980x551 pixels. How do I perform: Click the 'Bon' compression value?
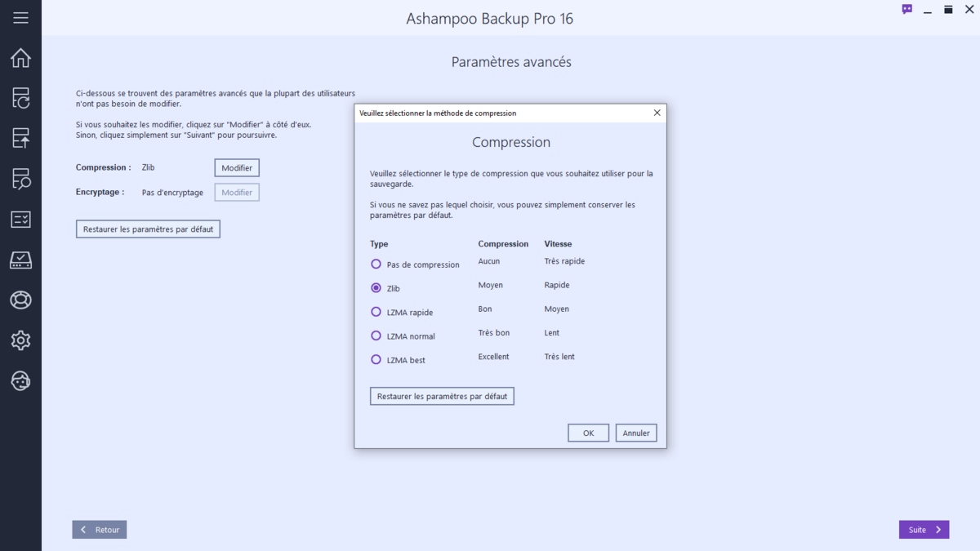pos(485,309)
